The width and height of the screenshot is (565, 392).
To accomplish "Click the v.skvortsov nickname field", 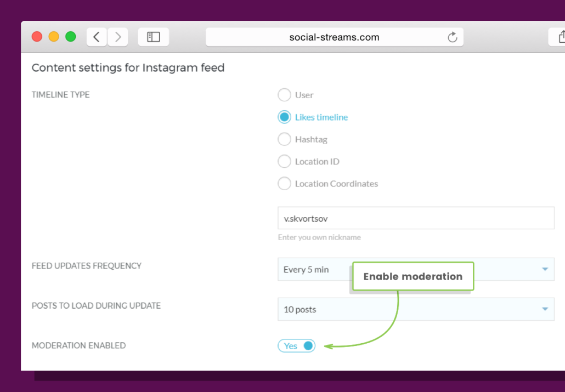I will 416,218.
